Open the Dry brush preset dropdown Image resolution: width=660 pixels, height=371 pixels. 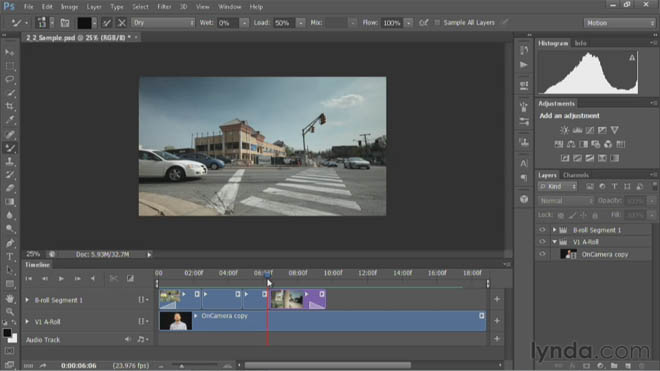click(163, 23)
